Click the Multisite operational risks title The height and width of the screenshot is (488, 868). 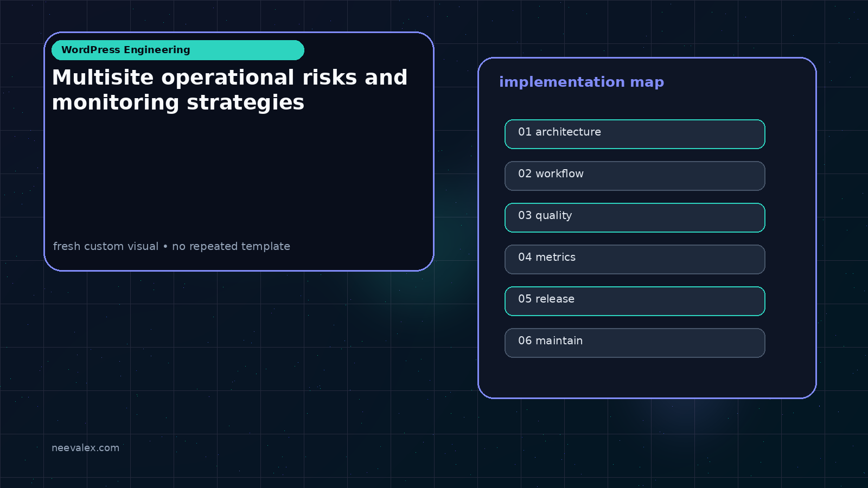pyautogui.click(x=229, y=90)
